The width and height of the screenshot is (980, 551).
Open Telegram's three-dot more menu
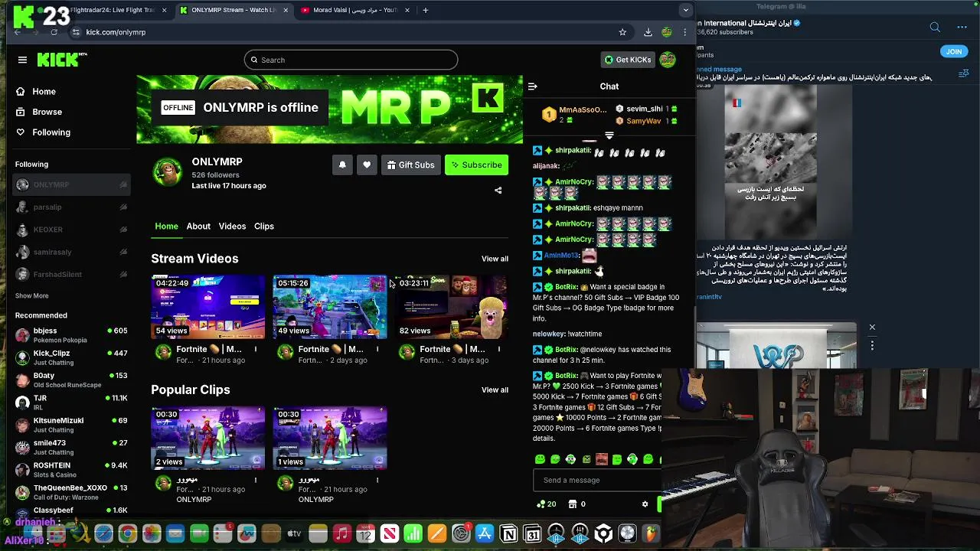click(x=962, y=28)
